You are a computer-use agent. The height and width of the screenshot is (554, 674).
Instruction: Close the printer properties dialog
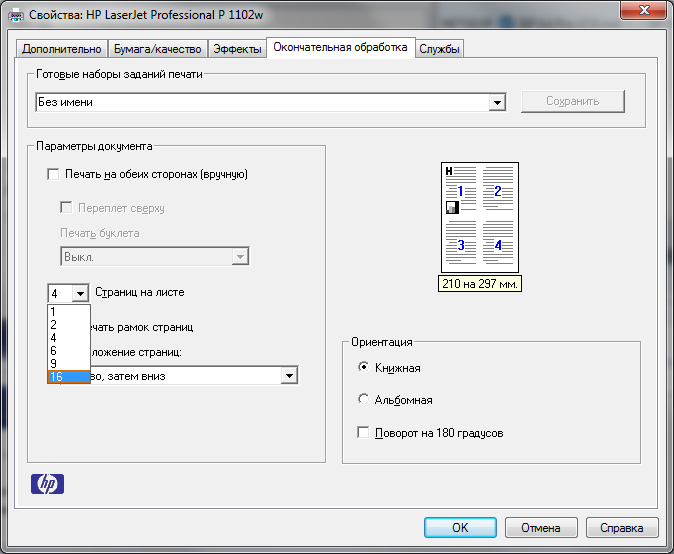(x=643, y=10)
